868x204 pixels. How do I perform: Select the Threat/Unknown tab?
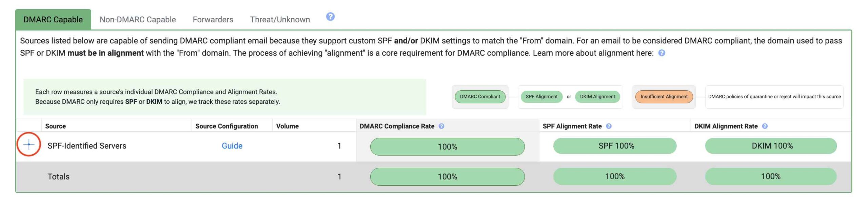280,20
